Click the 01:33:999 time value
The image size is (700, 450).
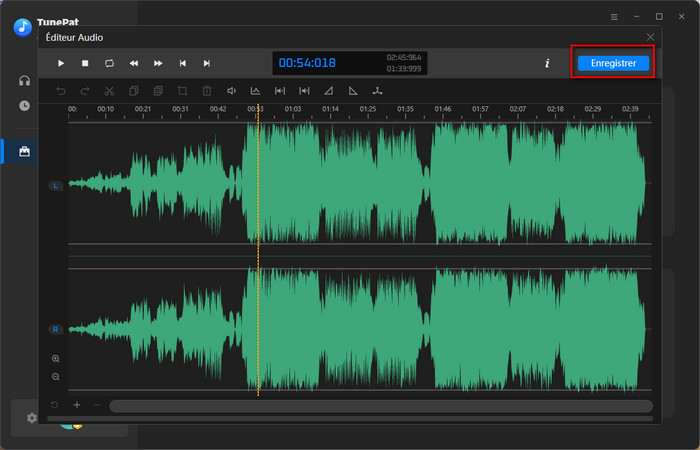click(x=404, y=69)
